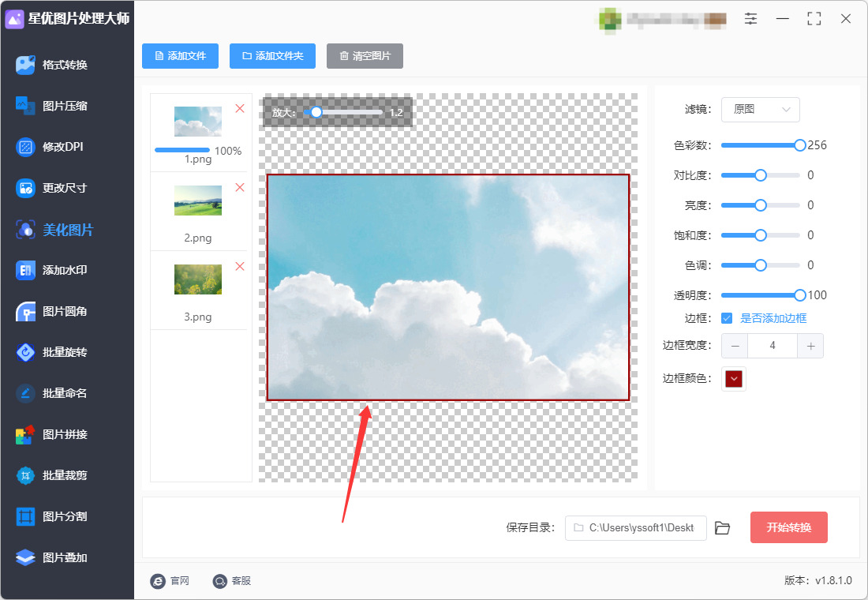Viewport: 868px width, 600px height.
Task: Open the 官网 official website link
Action: coord(170,580)
